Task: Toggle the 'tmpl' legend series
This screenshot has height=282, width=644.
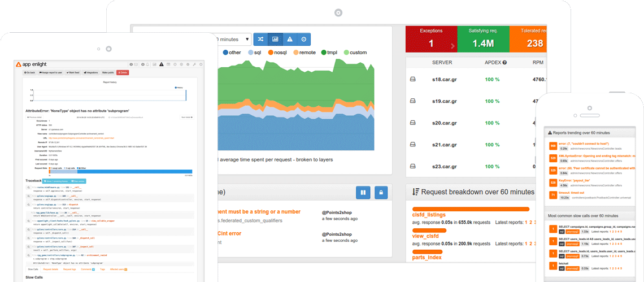Action: (x=330, y=53)
